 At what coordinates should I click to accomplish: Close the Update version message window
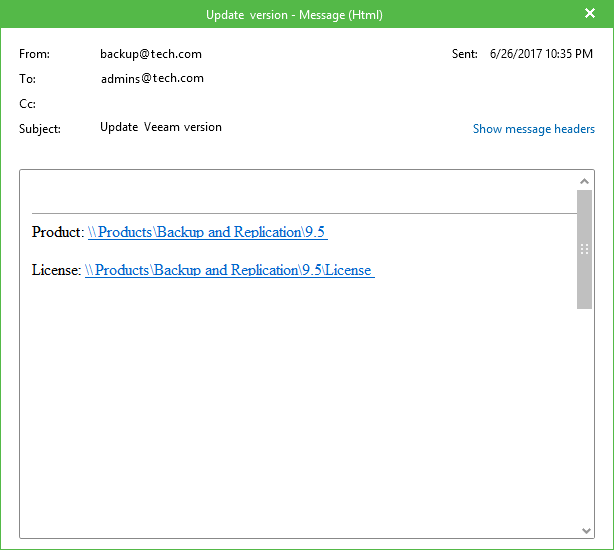coord(590,13)
